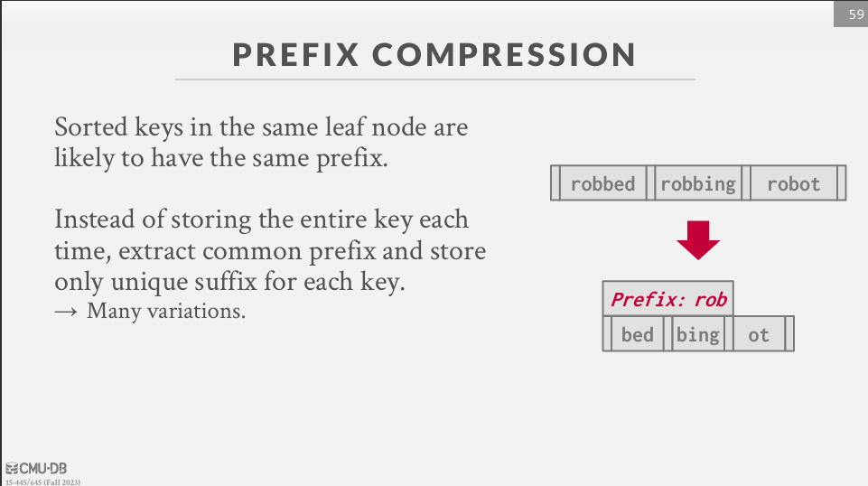Click the red downward arrow
Screen dimensions: 868x486
[698, 240]
